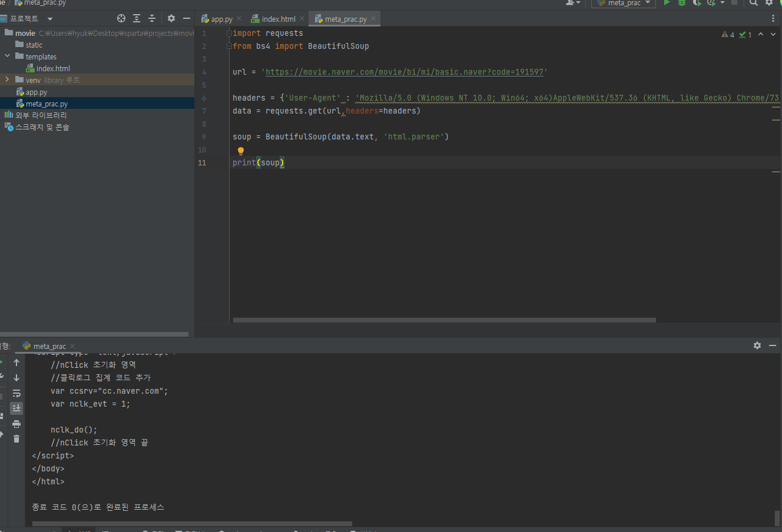Open extra run options dropdown arrow
This screenshot has height=532, width=782.
[723, 3]
